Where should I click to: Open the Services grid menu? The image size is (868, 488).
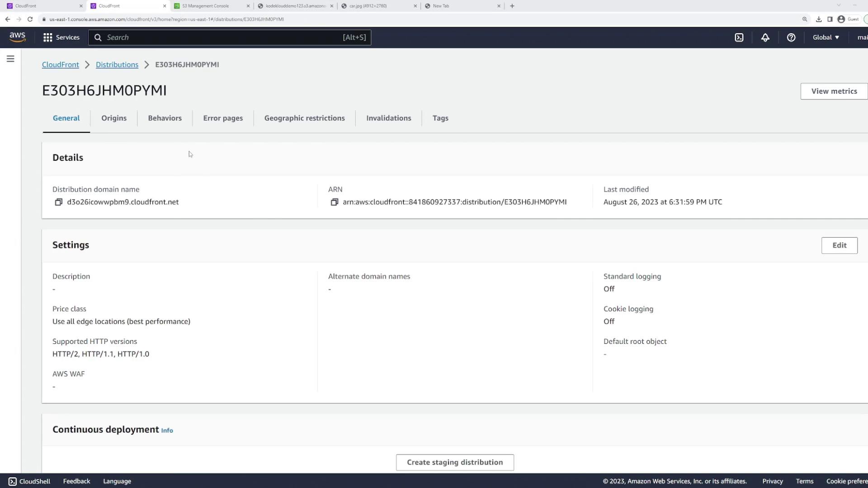tap(61, 38)
